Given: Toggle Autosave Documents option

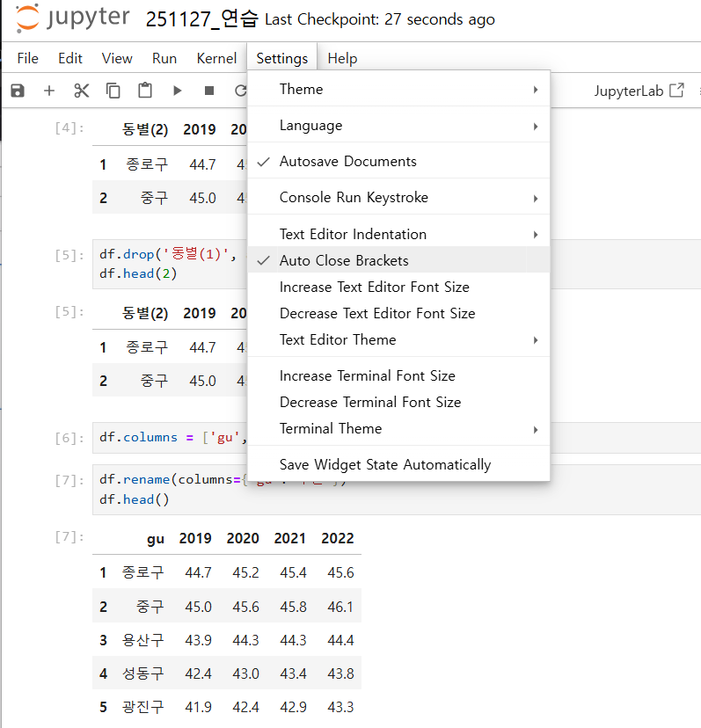Looking at the screenshot, I should tap(347, 162).
